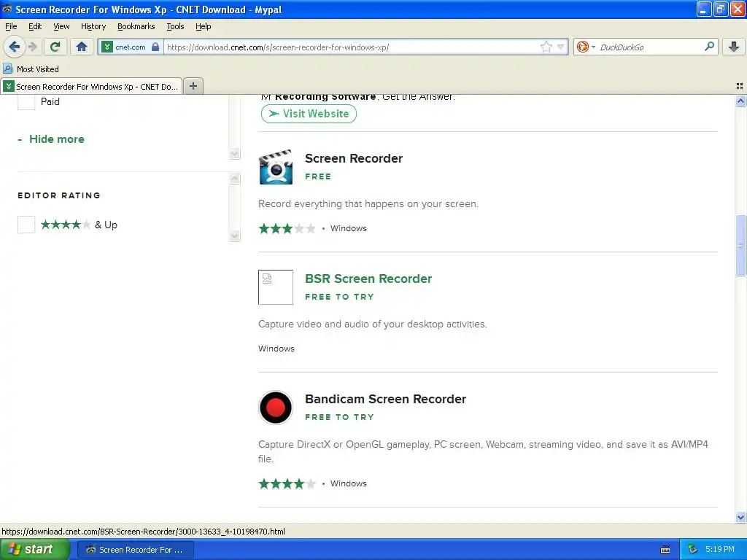Open the Screen Recorder title link
Screen dimensions: 747x560
point(354,158)
